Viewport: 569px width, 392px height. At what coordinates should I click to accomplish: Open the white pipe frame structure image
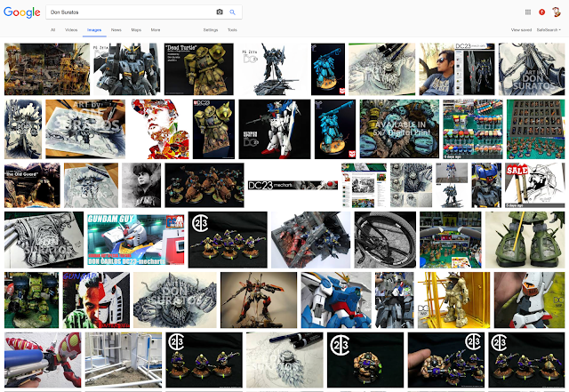click(x=124, y=360)
